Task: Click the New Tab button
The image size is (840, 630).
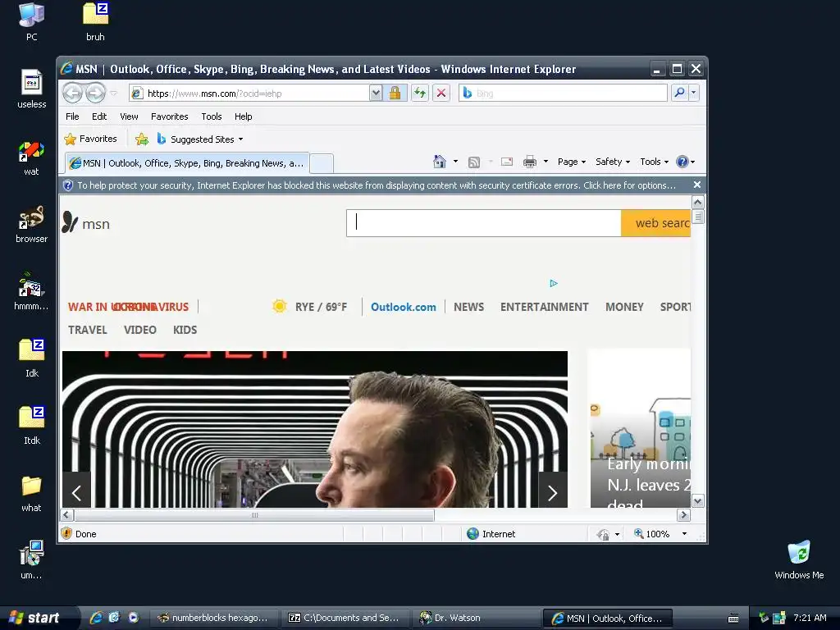Action: pos(322,163)
